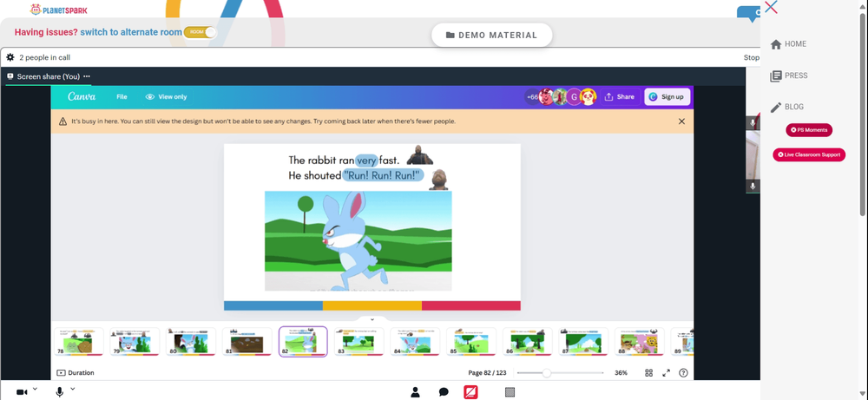Open the grid view icon
Image resolution: width=868 pixels, height=400 pixels.
pos(648,373)
